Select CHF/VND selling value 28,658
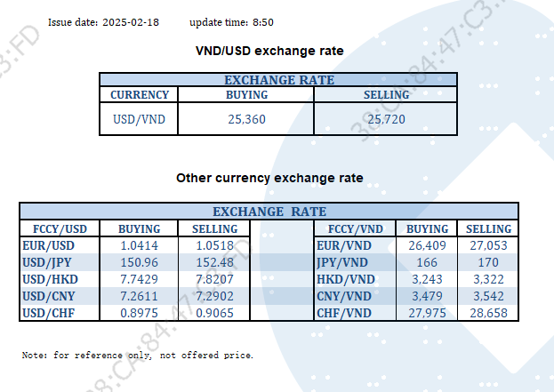This screenshot has height=392, width=554. click(487, 313)
